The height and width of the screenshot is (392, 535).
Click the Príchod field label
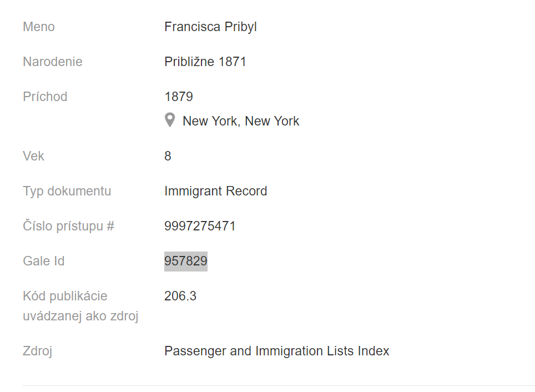point(45,97)
